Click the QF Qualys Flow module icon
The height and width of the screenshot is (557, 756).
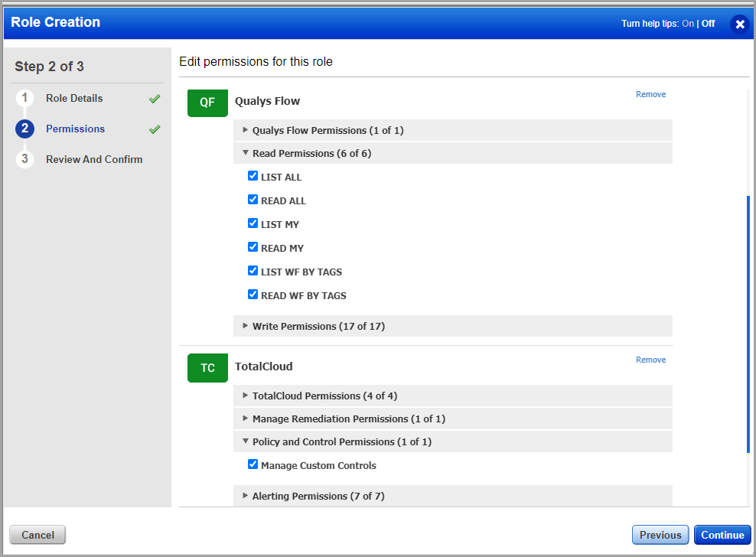(207, 103)
